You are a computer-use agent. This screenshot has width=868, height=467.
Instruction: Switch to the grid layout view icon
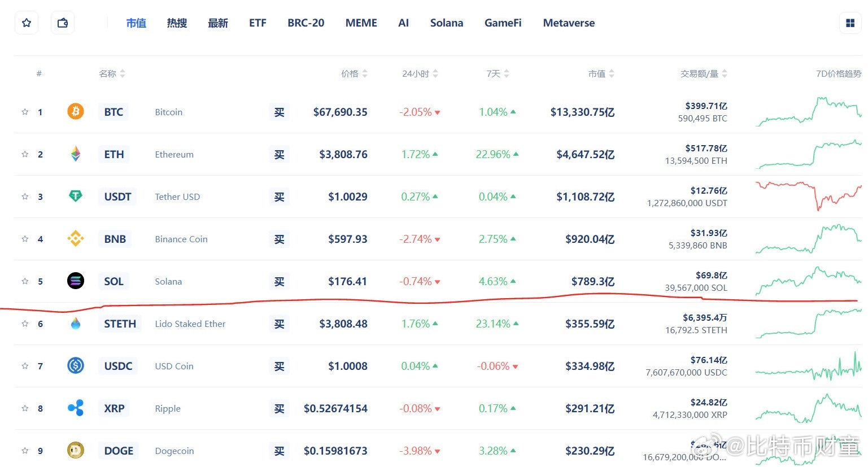pyautogui.click(x=850, y=23)
